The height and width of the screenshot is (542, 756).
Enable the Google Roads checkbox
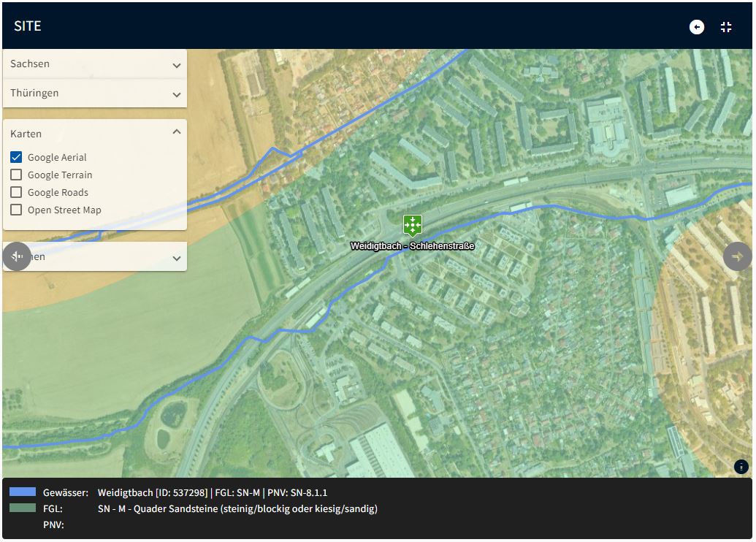tap(16, 192)
